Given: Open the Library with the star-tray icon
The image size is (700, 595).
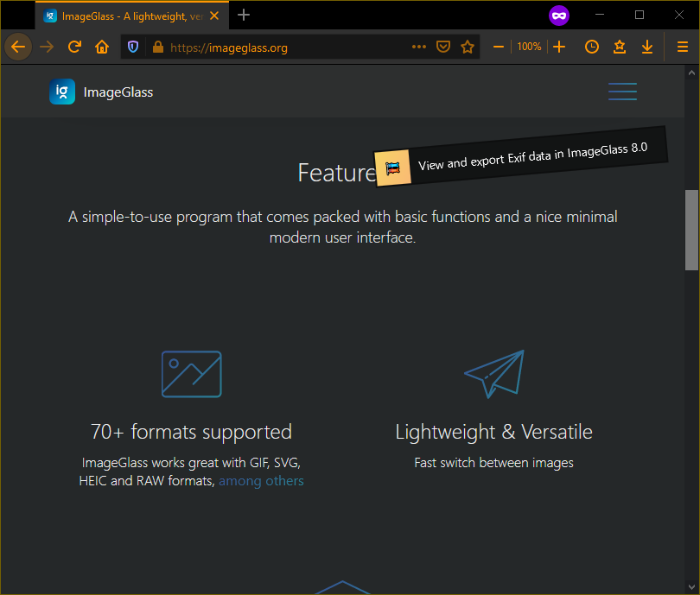Looking at the screenshot, I should tap(620, 47).
